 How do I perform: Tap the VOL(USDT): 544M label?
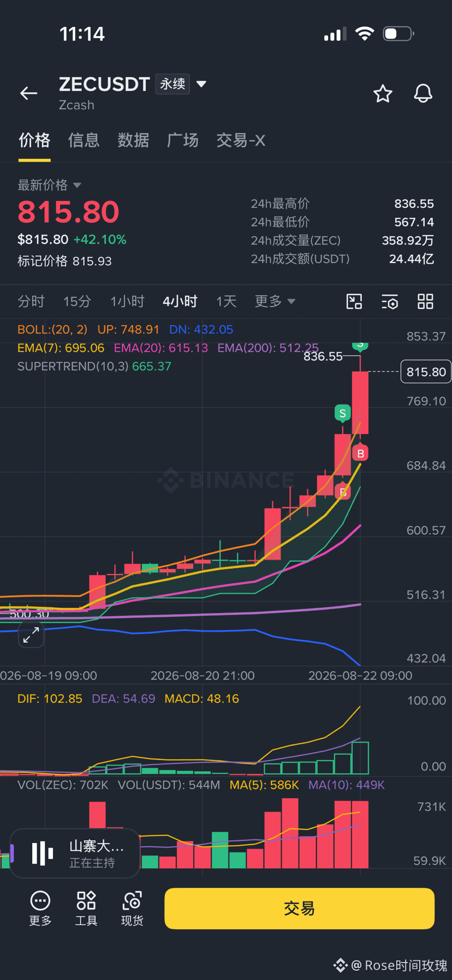169,785
